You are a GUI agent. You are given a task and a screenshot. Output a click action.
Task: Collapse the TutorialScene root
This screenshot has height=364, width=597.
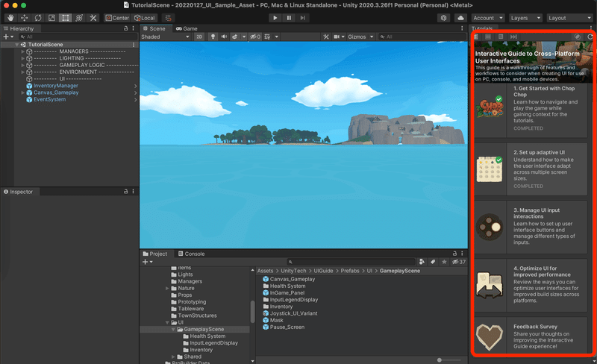click(x=16, y=45)
